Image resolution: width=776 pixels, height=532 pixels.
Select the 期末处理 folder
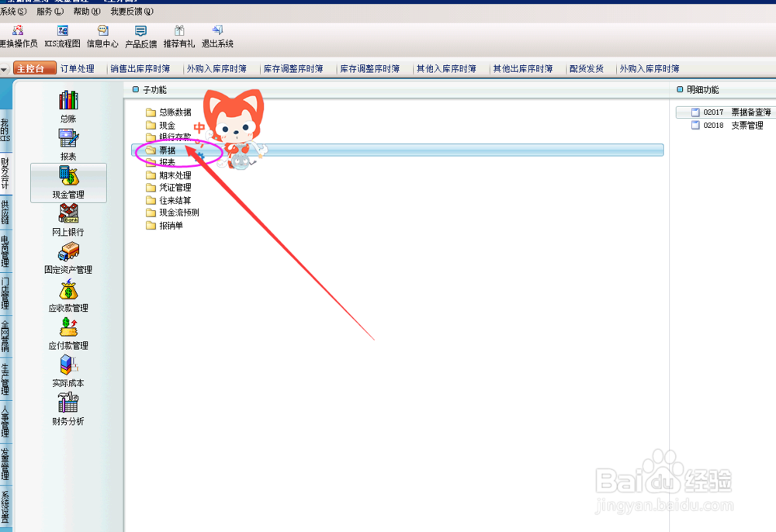(x=168, y=175)
